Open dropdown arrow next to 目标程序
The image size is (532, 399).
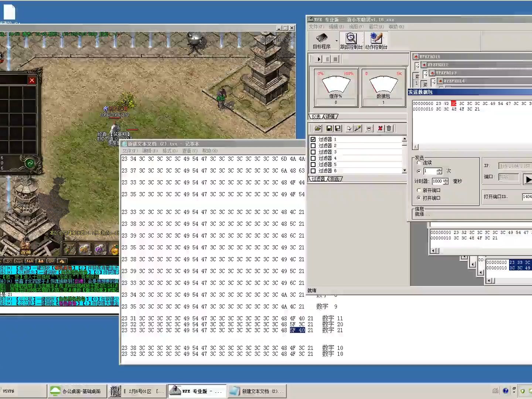pyautogui.click(x=337, y=41)
